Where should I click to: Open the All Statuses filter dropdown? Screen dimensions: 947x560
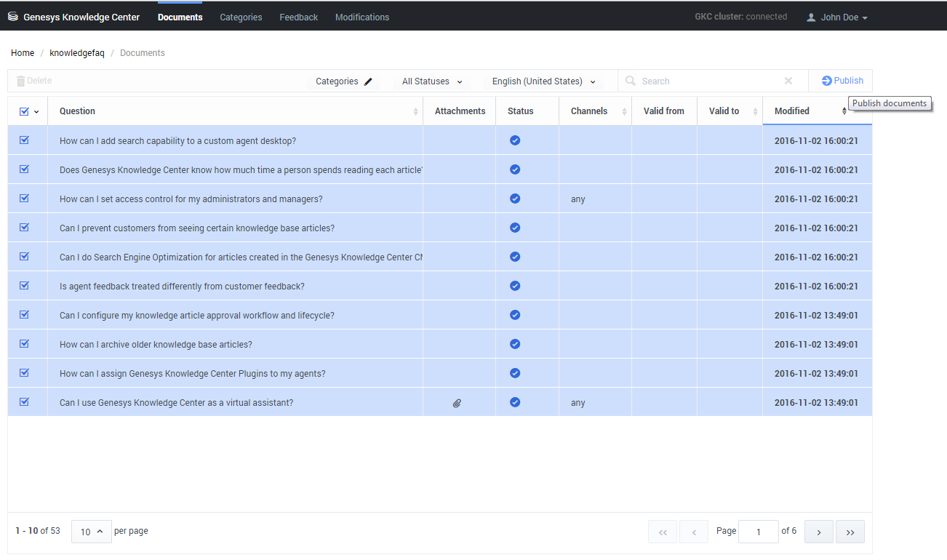432,81
